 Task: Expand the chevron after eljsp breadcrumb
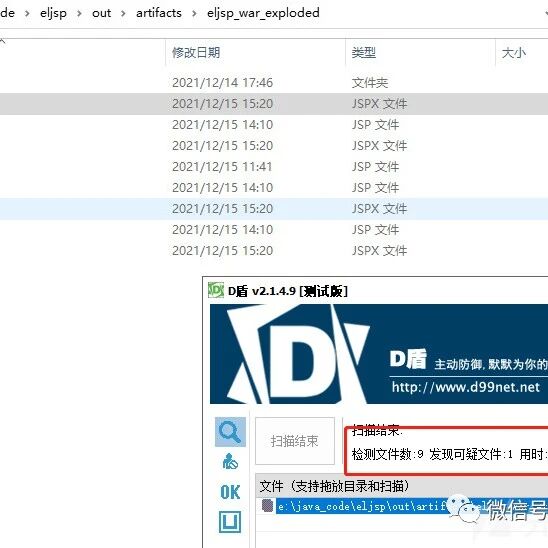point(79,14)
